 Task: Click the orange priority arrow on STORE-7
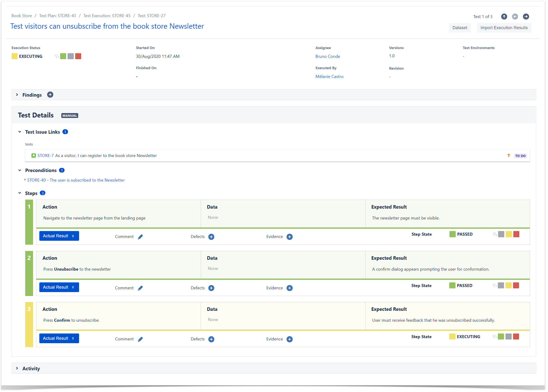tap(509, 156)
